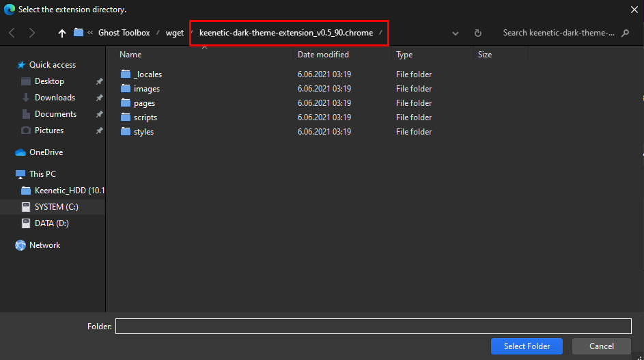644x360 pixels.
Task: Click the folder icon in address bar
Action: pos(79,32)
